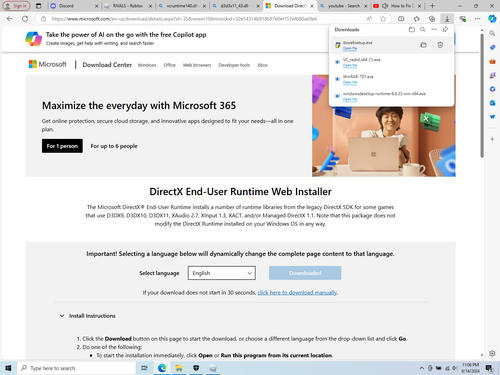Open a new browser tab
This screenshot has height=375, width=500.
[432, 6]
